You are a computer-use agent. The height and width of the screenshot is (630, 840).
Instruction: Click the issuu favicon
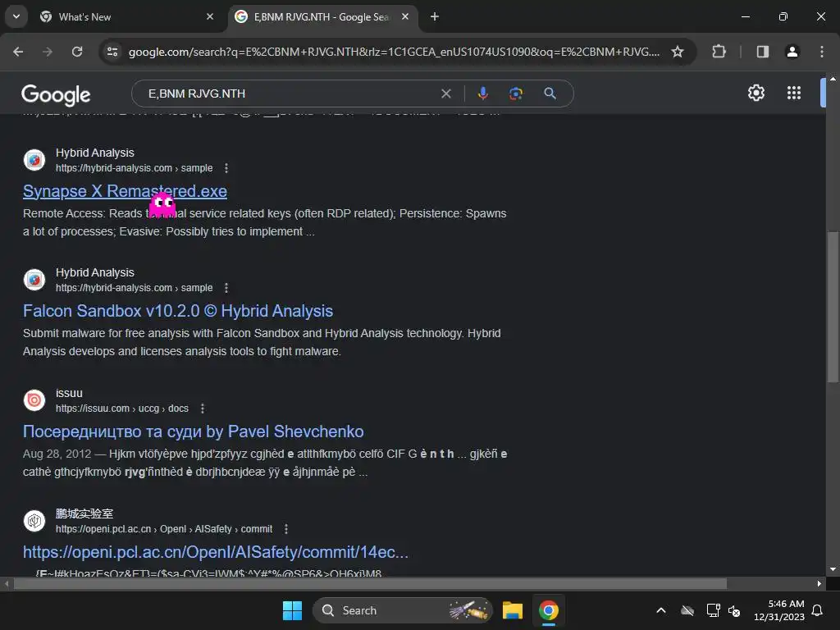[34, 400]
